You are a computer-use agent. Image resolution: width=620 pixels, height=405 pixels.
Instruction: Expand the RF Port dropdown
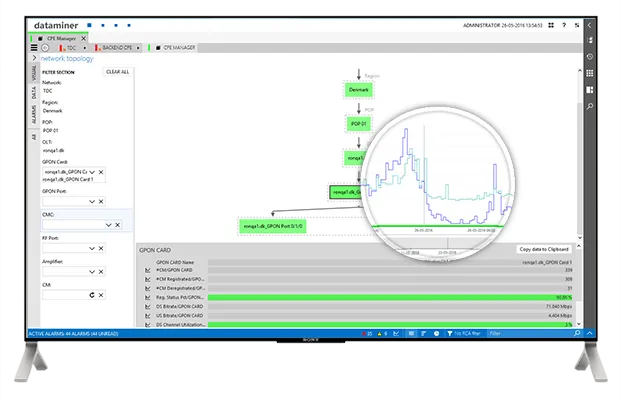pyautogui.click(x=92, y=249)
